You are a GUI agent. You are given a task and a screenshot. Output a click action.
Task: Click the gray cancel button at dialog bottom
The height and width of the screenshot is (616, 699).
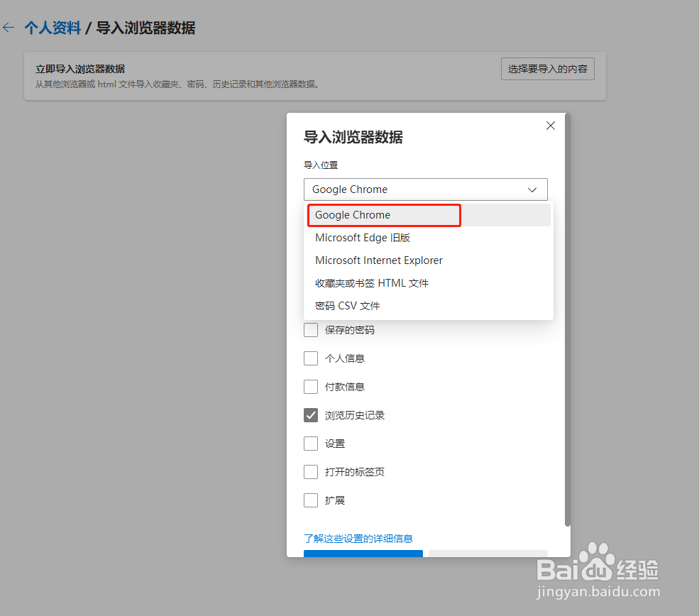click(x=488, y=554)
